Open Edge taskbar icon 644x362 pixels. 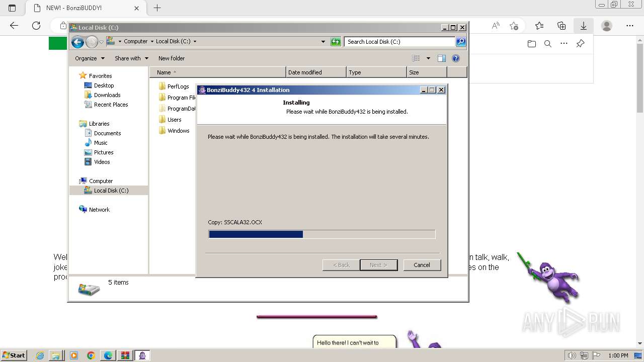[108, 355]
